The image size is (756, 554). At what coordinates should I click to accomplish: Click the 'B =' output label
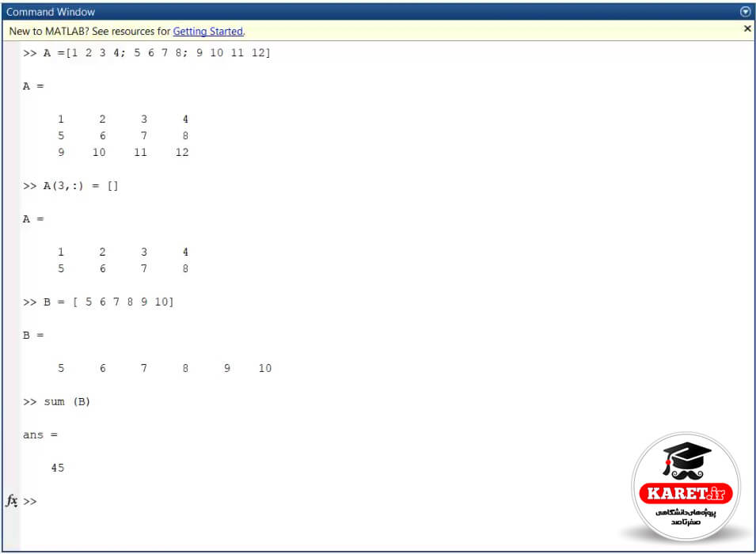click(33, 335)
